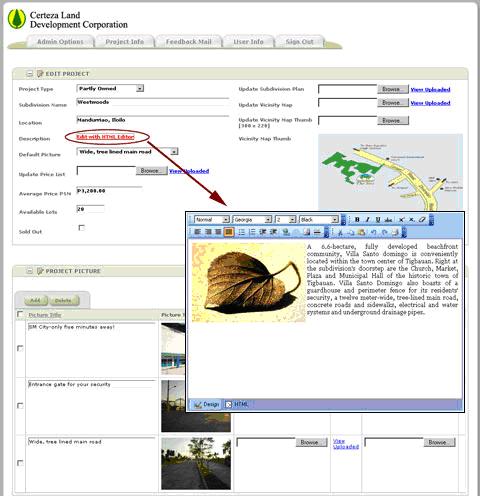Click the cut scissors icon
The height and width of the screenshot is (496, 480).
[x=340, y=232]
